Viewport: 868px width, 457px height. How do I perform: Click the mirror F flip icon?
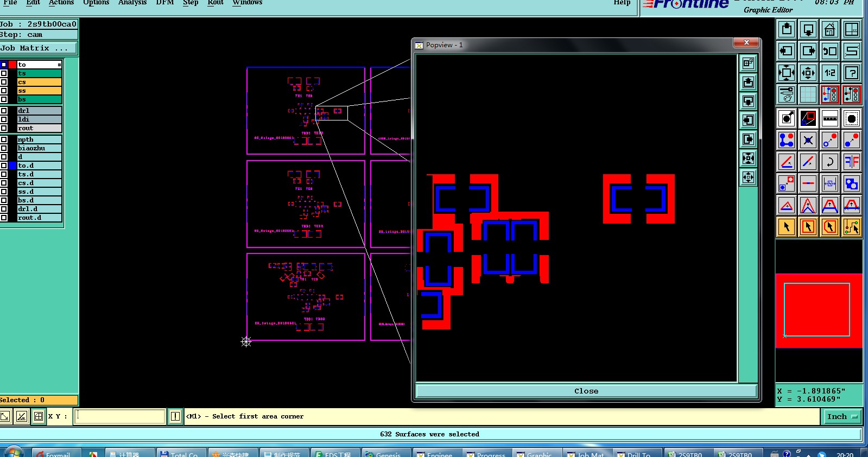pos(852,162)
